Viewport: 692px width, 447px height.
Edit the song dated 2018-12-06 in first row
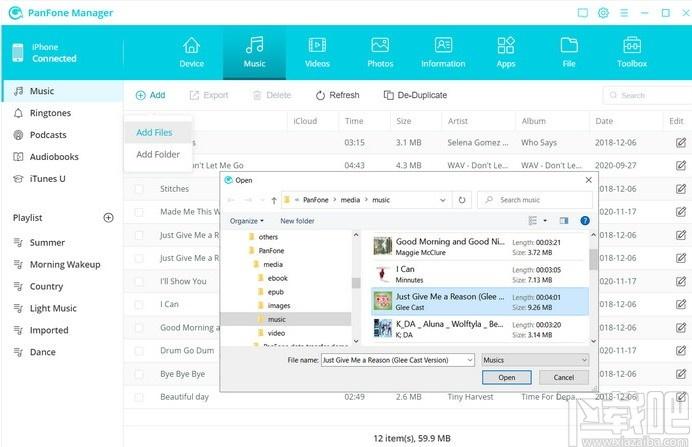[681, 143]
